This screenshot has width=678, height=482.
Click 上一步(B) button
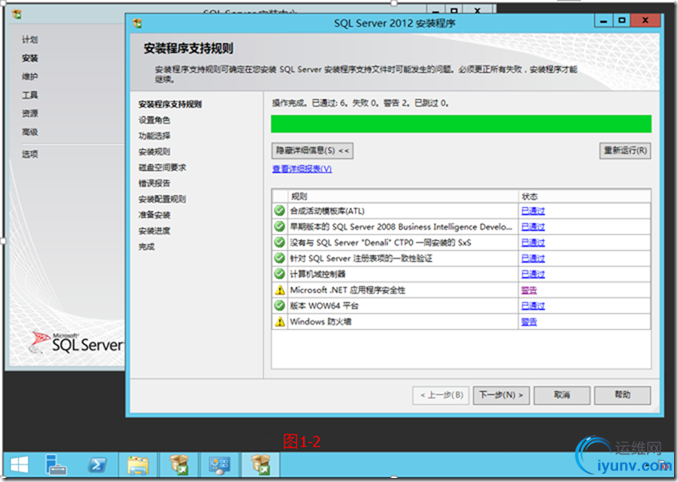(441, 395)
